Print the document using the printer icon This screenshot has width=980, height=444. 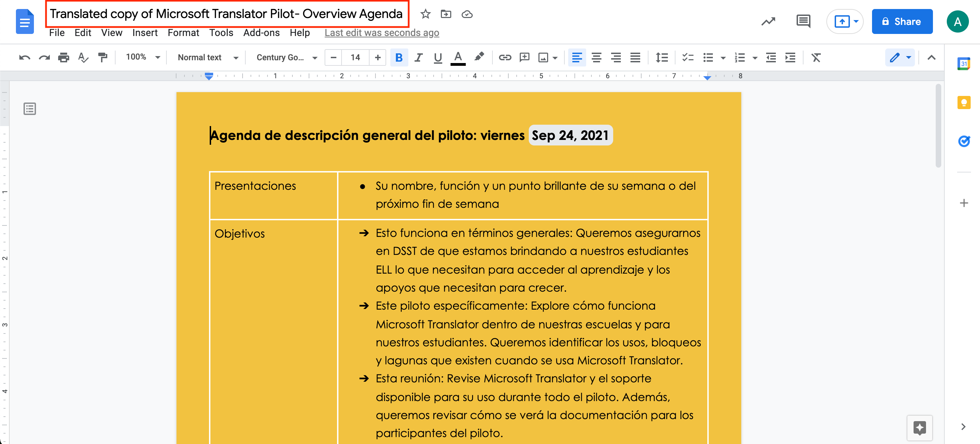64,57
